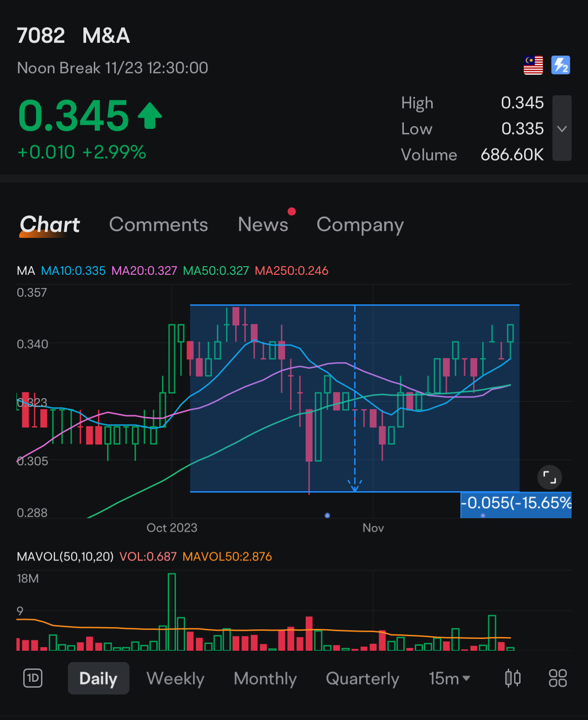Tap the MAVOL50:2.876 value
The height and width of the screenshot is (720, 588).
click(227, 556)
